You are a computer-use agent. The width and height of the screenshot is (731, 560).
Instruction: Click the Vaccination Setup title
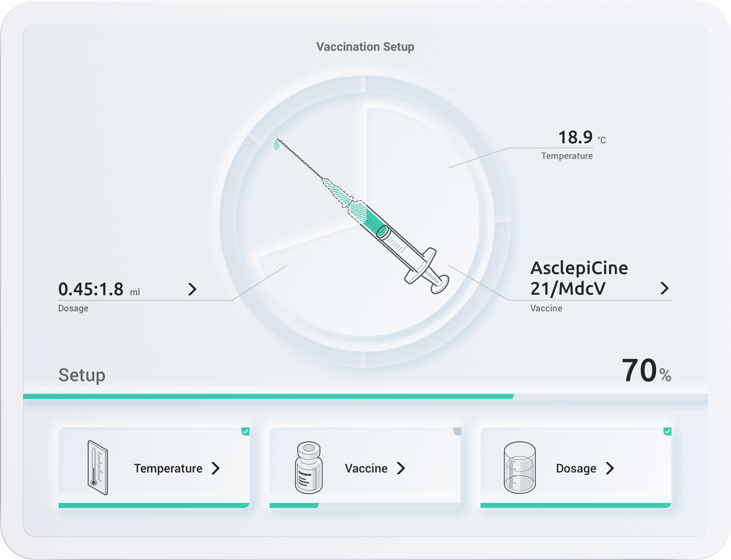pos(365,47)
